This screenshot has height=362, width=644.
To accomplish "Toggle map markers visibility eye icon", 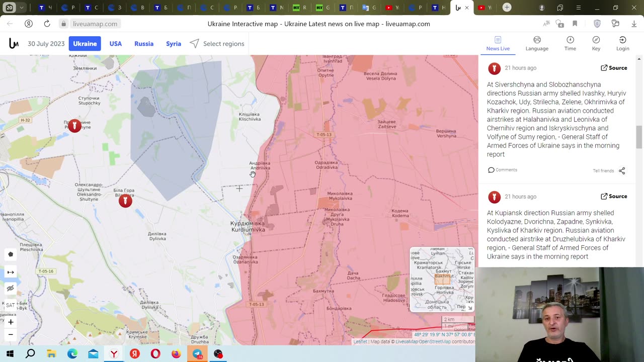I will (11, 289).
